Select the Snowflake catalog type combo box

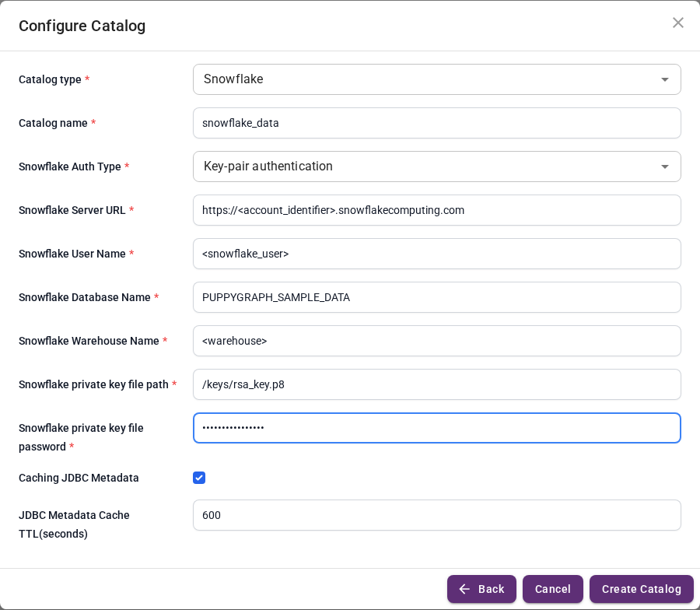pyautogui.click(x=436, y=79)
